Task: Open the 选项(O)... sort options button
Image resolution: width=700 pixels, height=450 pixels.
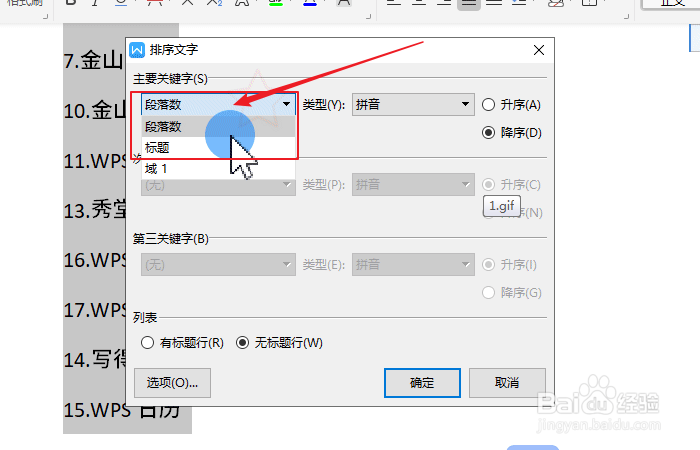Action: point(172,383)
